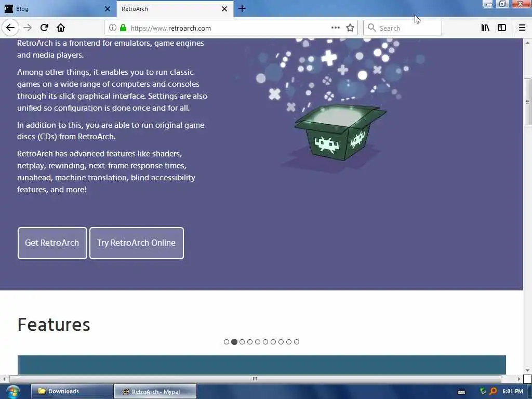Toggle the sidebar view icon
This screenshot has height=399, width=532.
[502, 28]
